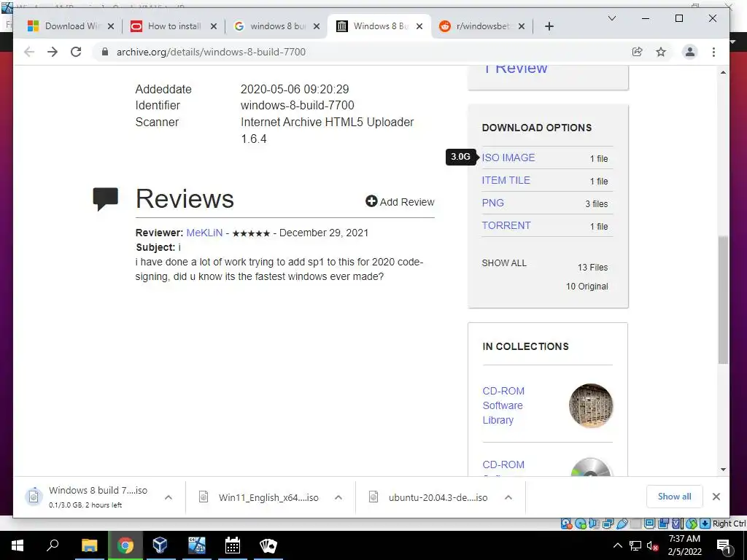Click VirtualBox hard disk activity icon
The height and width of the screenshot is (560, 747).
pos(566,524)
